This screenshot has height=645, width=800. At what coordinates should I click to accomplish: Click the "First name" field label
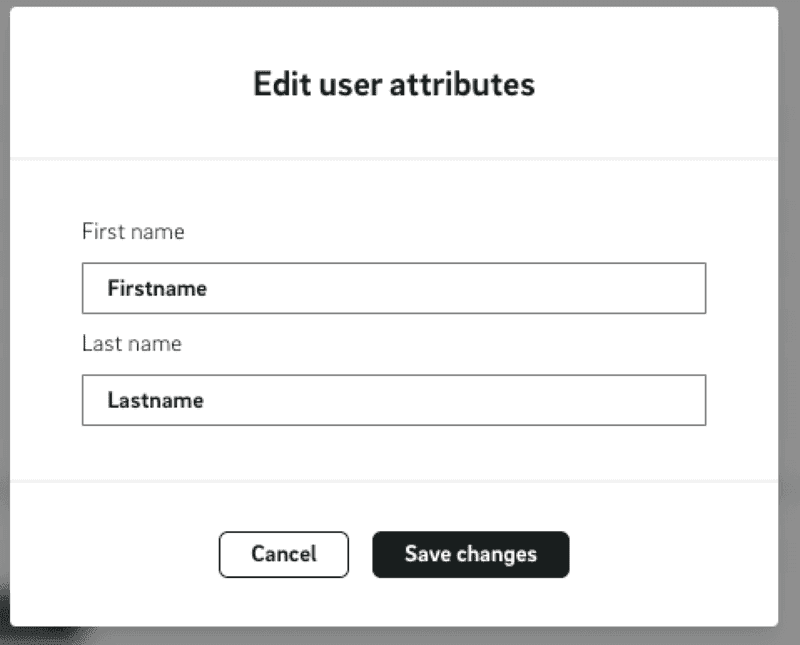pyautogui.click(x=133, y=231)
